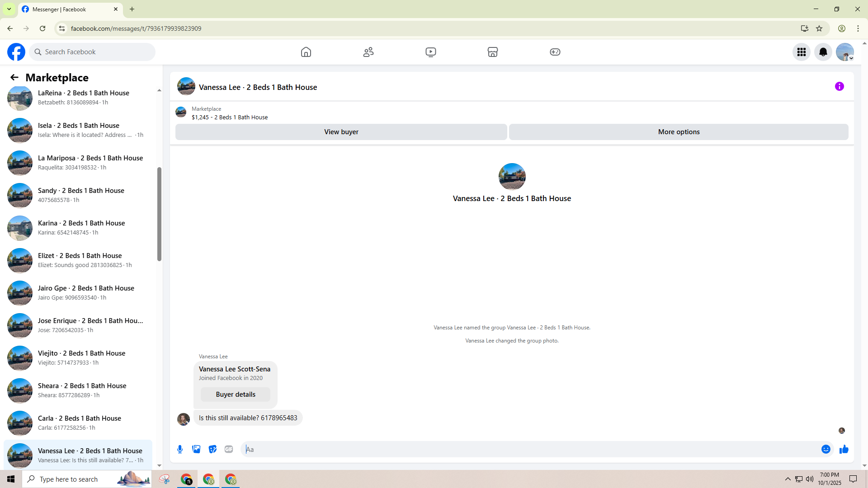Viewport: 868px width, 488px height.
Task: Install app icon in address bar
Action: [804, 28]
